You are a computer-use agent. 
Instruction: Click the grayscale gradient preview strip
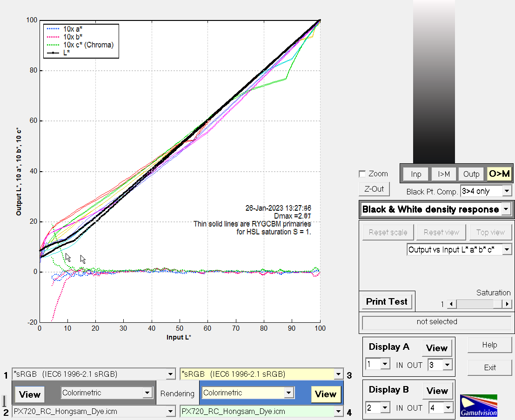(434, 81)
